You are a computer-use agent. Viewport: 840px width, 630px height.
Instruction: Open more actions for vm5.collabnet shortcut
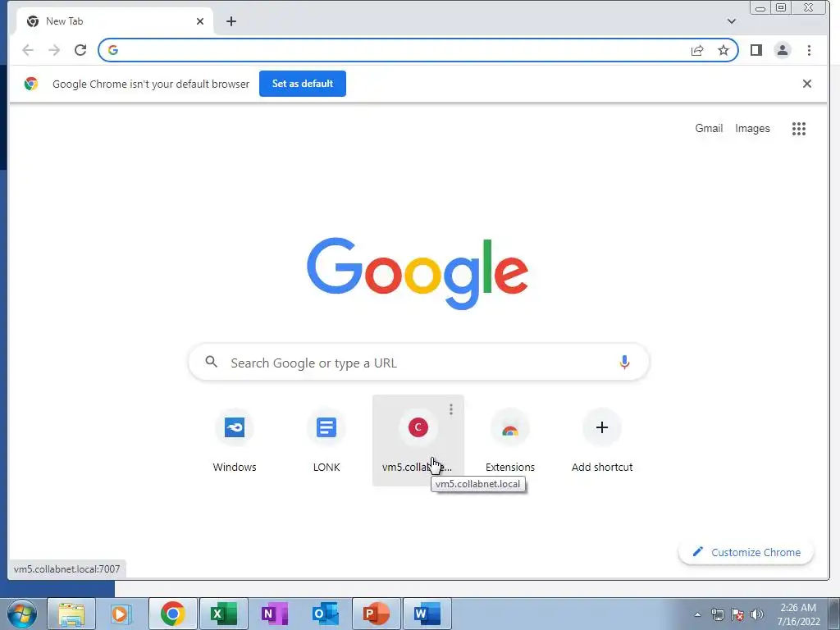point(451,409)
